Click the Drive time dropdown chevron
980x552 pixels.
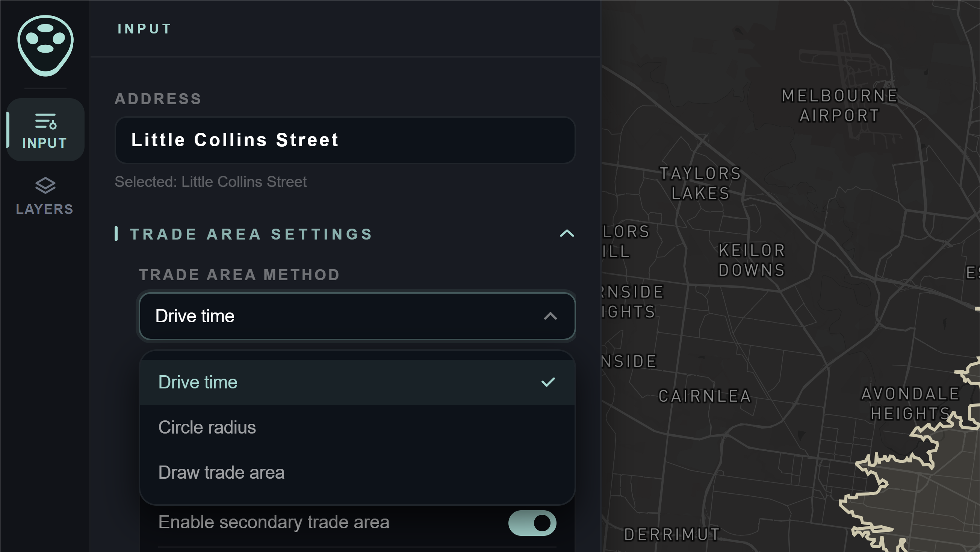(x=550, y=316)
